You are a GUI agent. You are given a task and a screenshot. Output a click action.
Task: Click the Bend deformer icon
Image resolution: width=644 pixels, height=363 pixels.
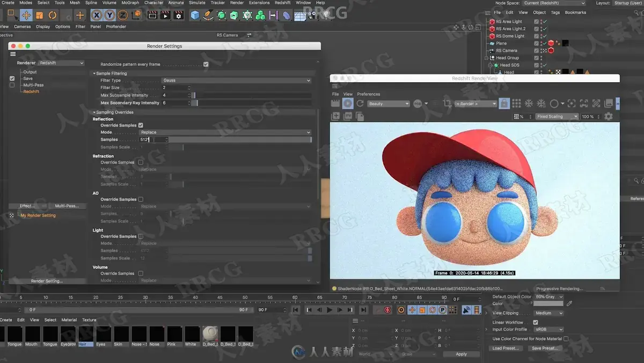click(x=287, y=15)
